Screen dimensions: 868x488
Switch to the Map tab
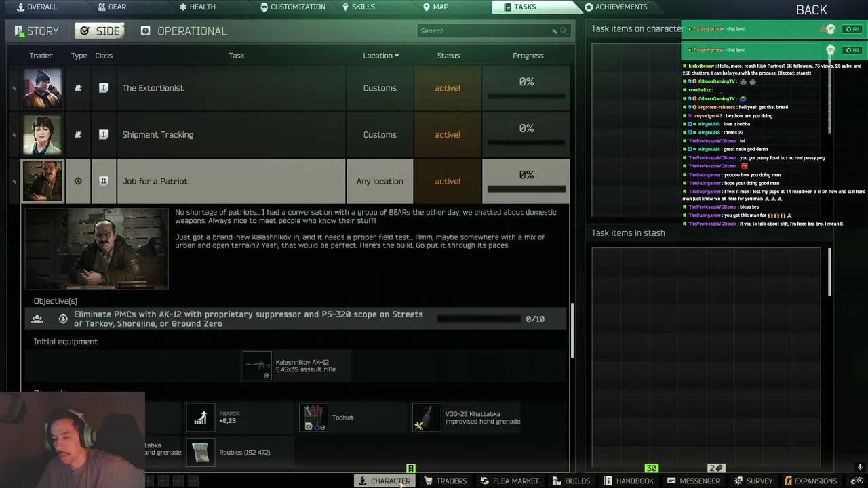tap(435, 7)
